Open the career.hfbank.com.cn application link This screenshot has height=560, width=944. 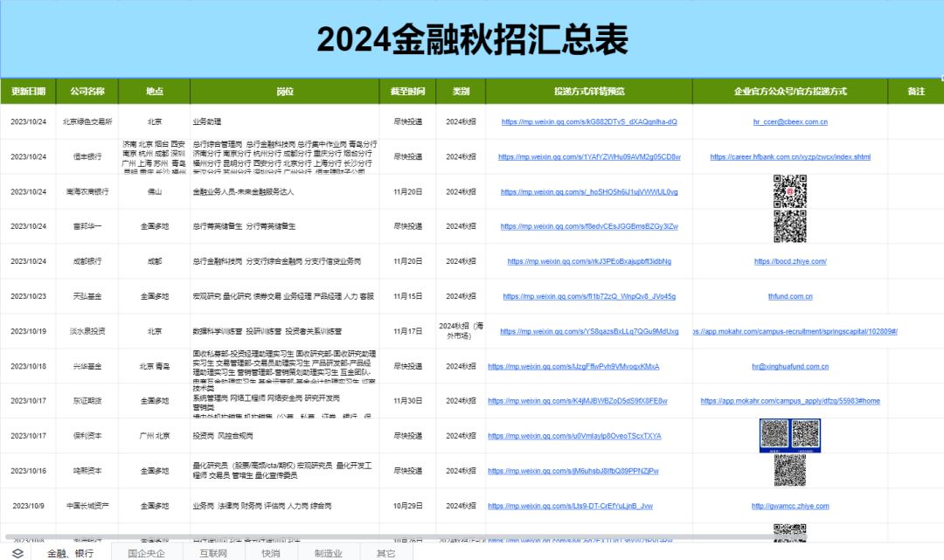[790, 156]
